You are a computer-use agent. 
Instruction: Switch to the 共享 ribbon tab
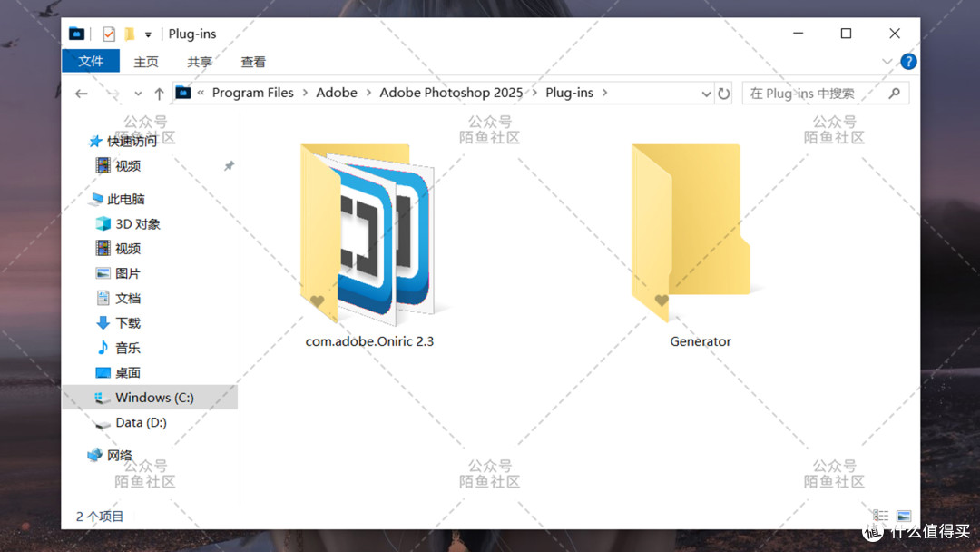(200, 62)
